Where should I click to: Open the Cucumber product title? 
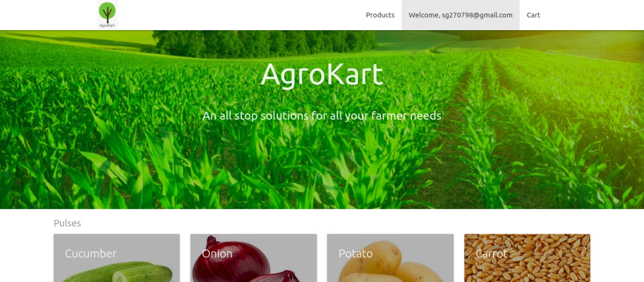pos(91,254)
